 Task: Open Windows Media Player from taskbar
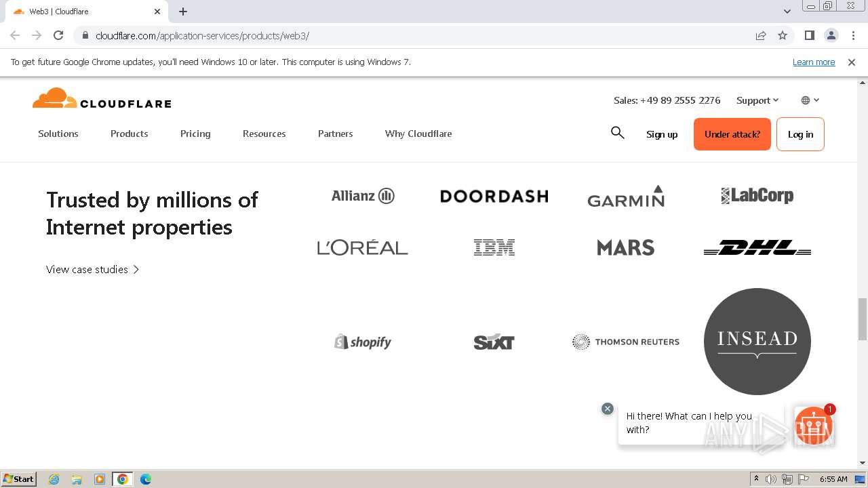[x=100, y=479]
